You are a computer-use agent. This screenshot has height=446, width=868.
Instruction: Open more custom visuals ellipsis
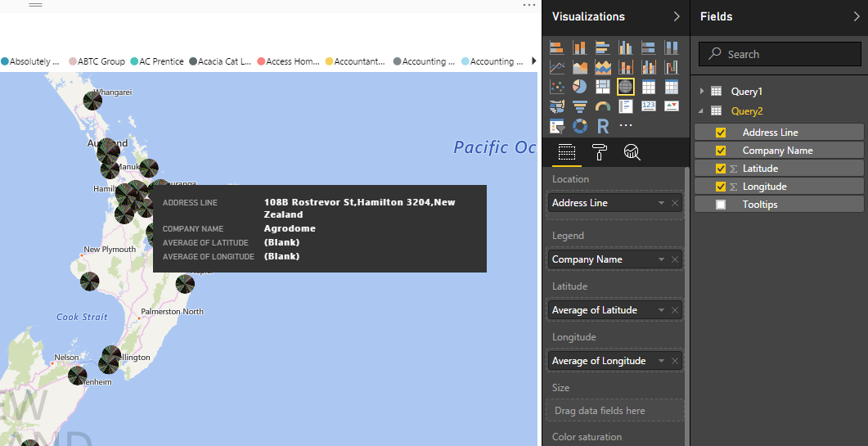tap(626, 126)
